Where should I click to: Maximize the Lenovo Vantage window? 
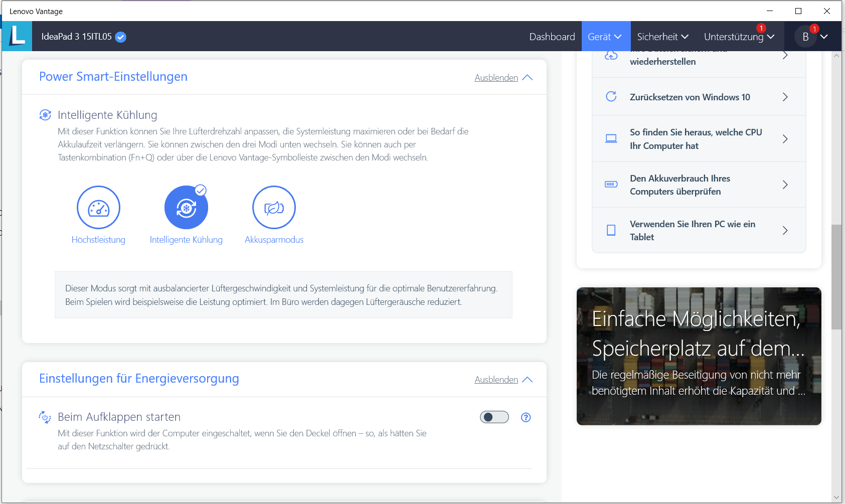click(798, 11)
